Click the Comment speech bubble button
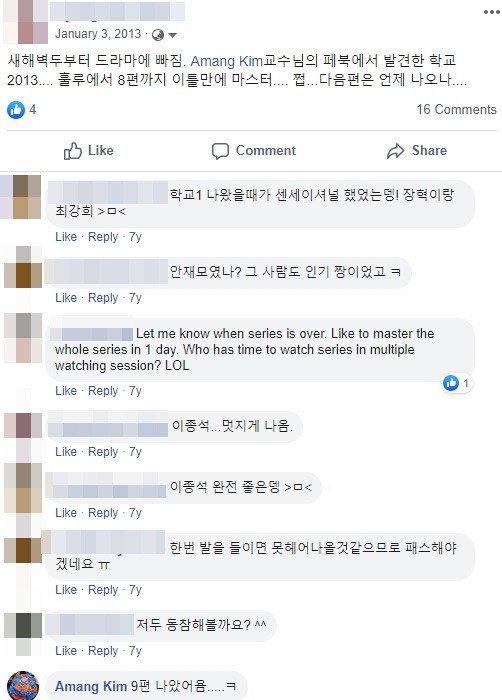 pyautogui.click(x=254, y=151)
